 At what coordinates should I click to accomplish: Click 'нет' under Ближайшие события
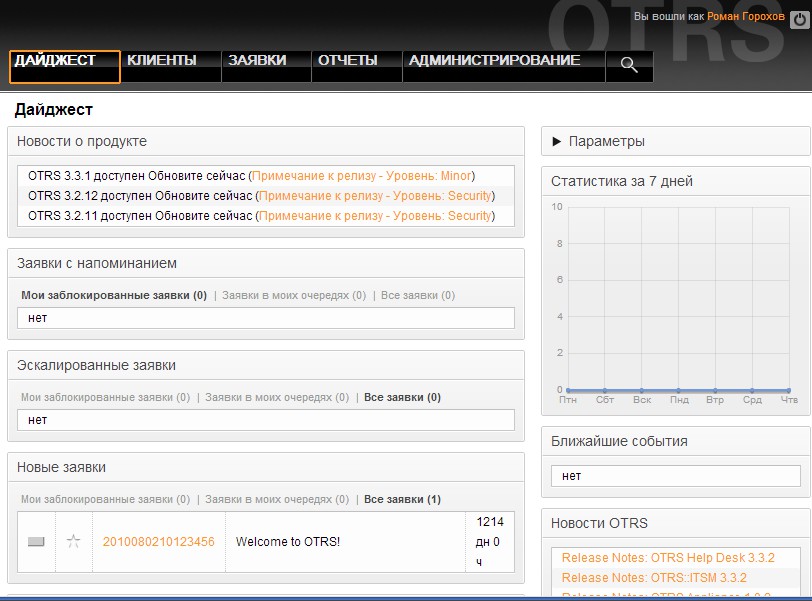click(x=676, y=476)
